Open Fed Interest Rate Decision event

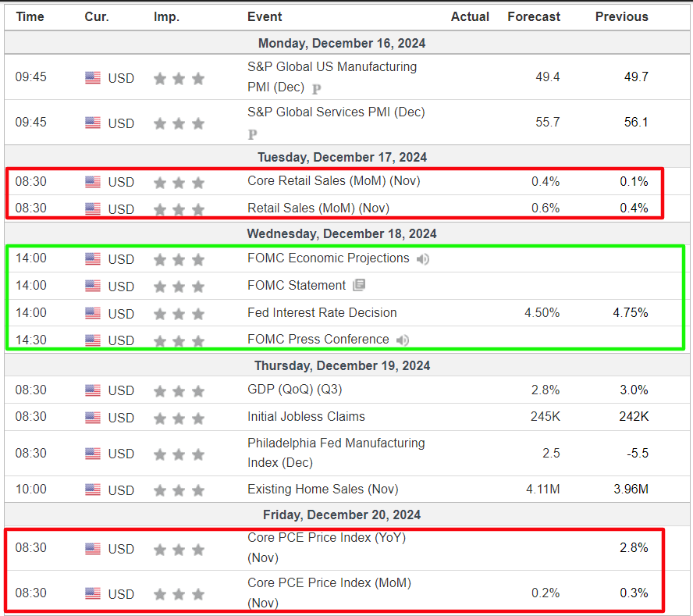(x=322, y=312)
